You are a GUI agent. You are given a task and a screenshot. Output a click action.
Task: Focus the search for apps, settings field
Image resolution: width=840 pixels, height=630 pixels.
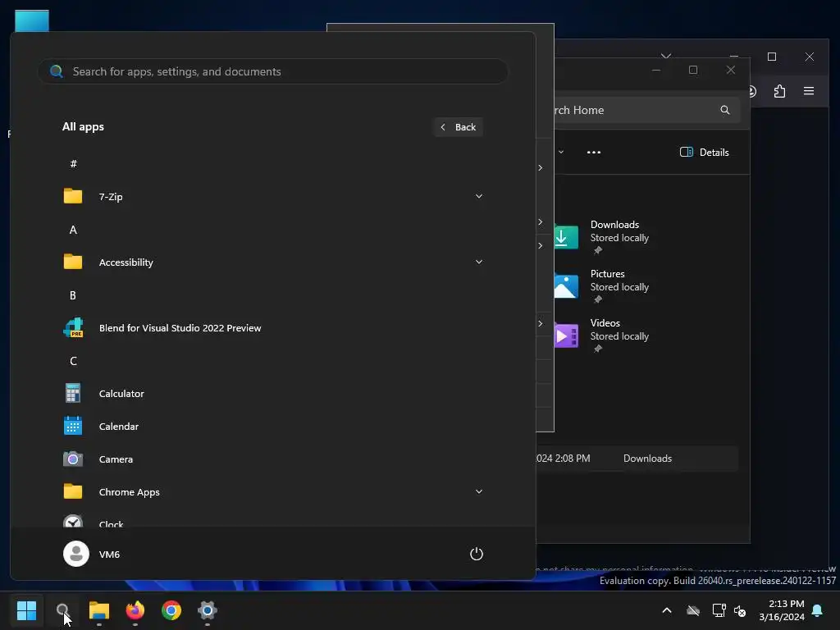[x=272, y=71]
